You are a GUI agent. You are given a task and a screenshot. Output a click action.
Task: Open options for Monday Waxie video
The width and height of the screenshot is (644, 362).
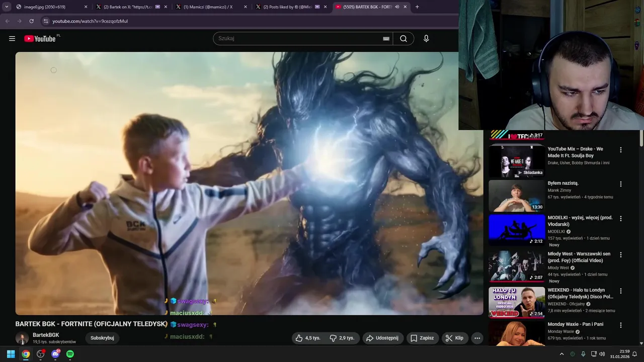click(x=621, y=325)
